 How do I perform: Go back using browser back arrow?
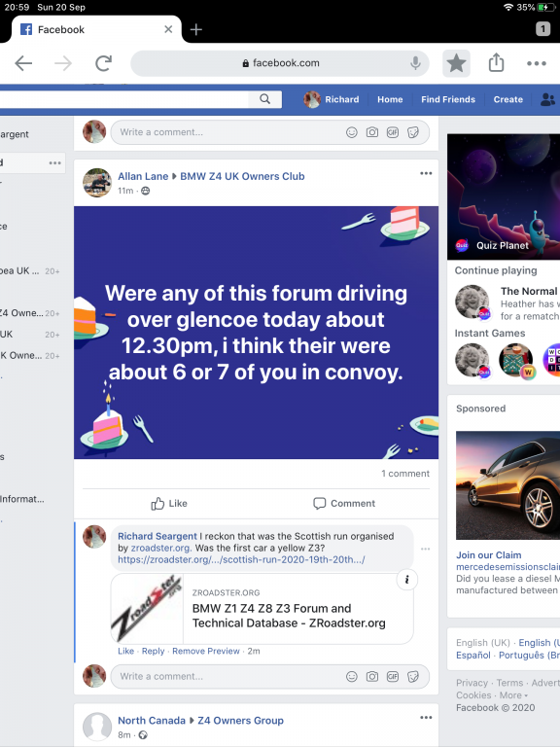tap(23, 63)
